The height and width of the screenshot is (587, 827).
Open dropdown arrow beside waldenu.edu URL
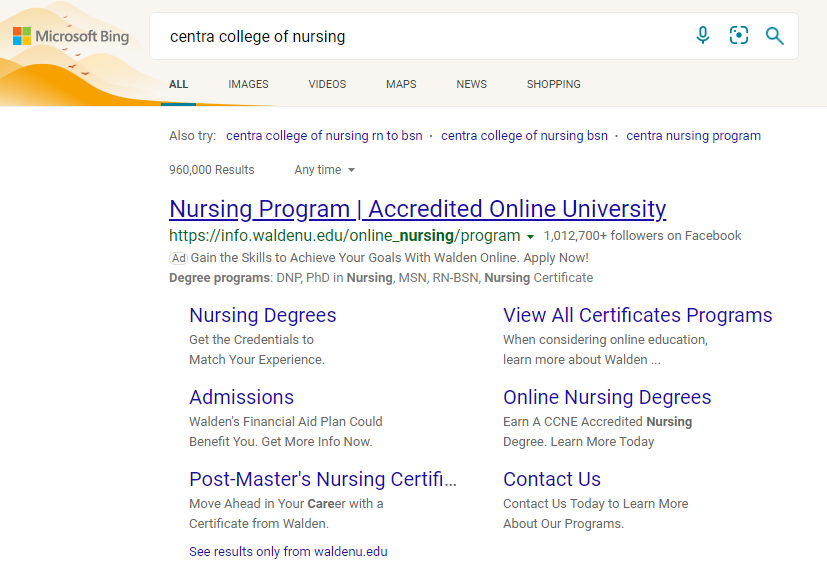click(x=530, y=237)
